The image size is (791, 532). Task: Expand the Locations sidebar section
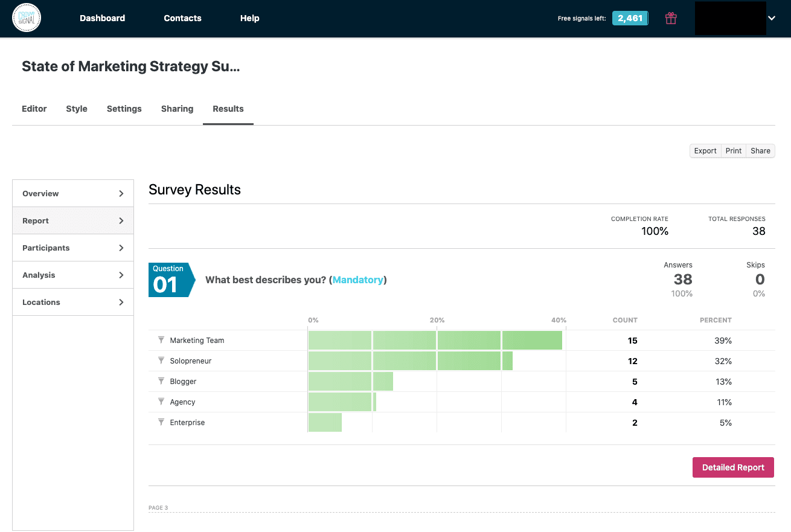[73, 302]
